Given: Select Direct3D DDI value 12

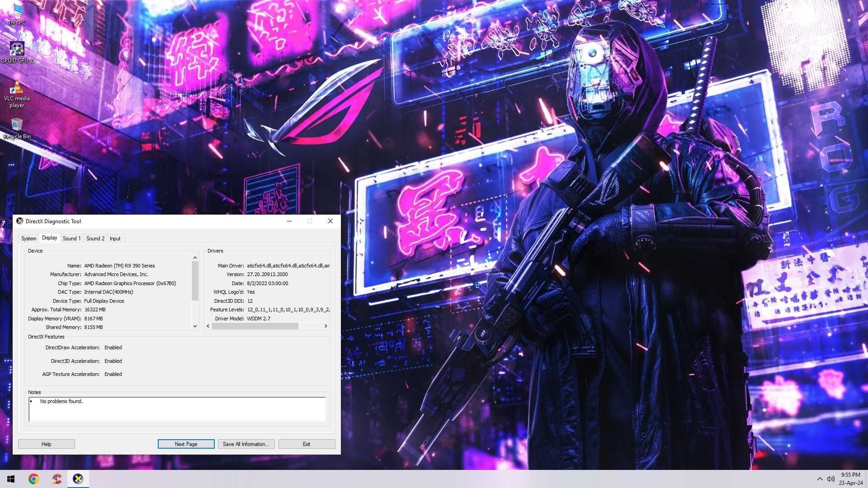Looking at the screenshot, I should pos(250,301).
